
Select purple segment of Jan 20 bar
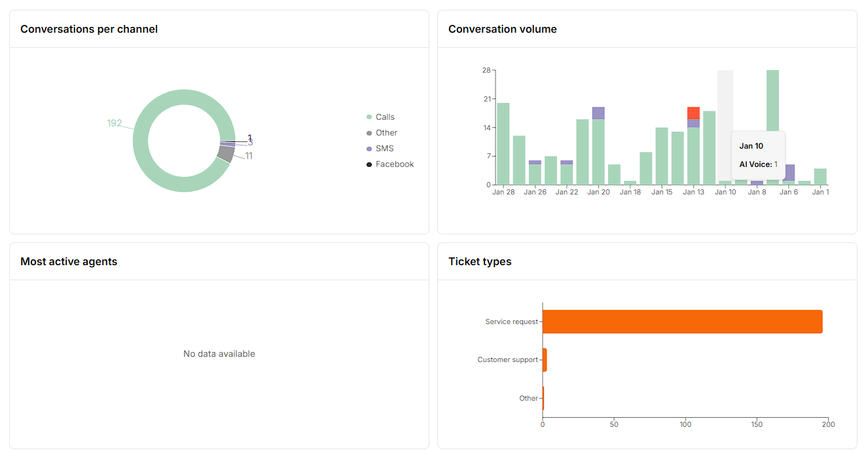pyautogui.click(x=598, y=113)
